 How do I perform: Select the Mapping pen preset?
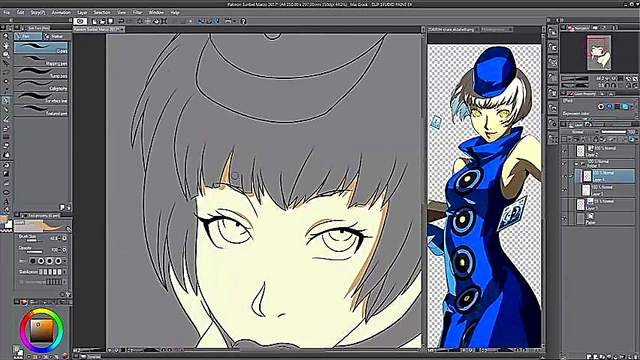click(41, 60)
